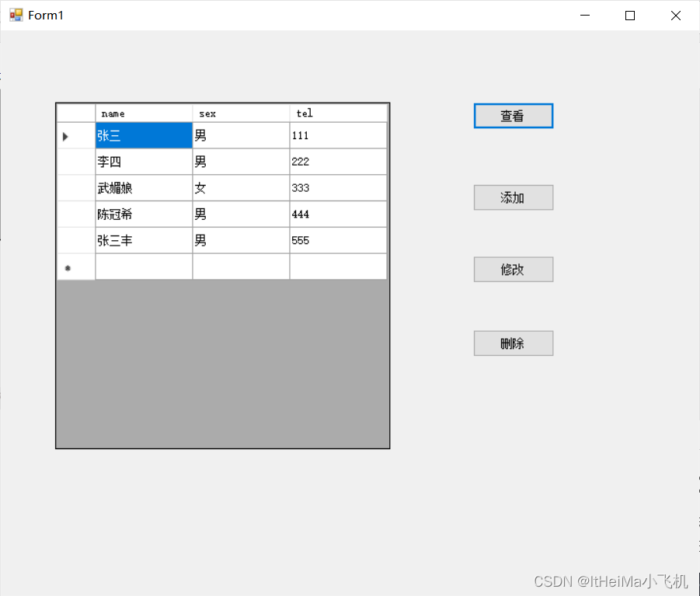This screenshot has width=700, height=596.
Task: Click the empty name cell in new row
Action: 144,267
